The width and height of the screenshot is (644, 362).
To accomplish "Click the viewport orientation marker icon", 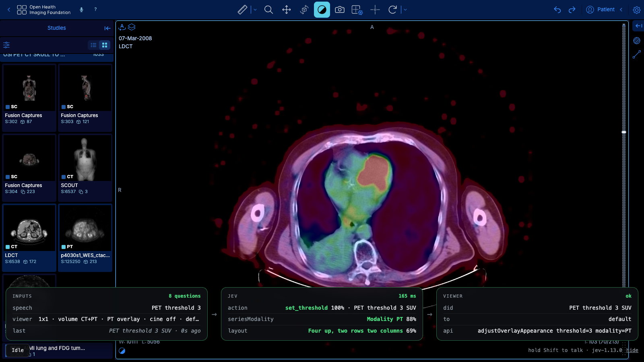I will (122, 27).
